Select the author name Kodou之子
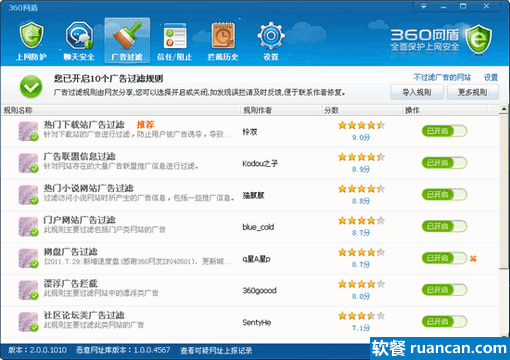 click(260, 163)
